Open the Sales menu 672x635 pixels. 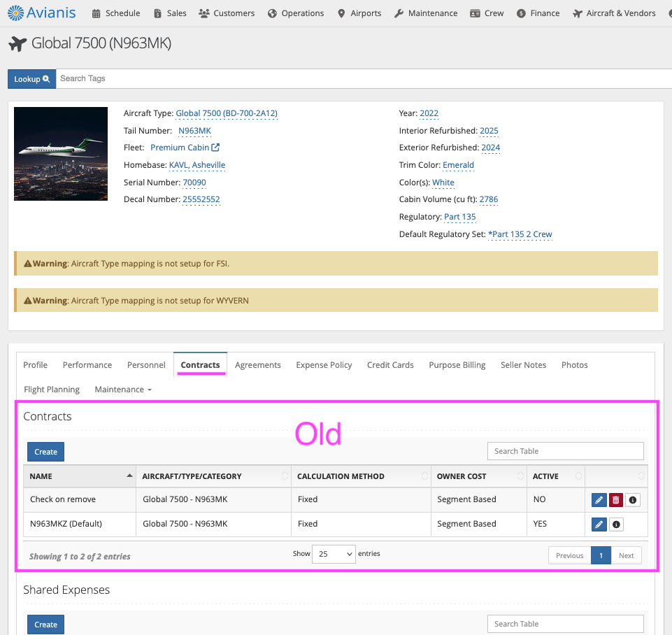click(170, 13)
